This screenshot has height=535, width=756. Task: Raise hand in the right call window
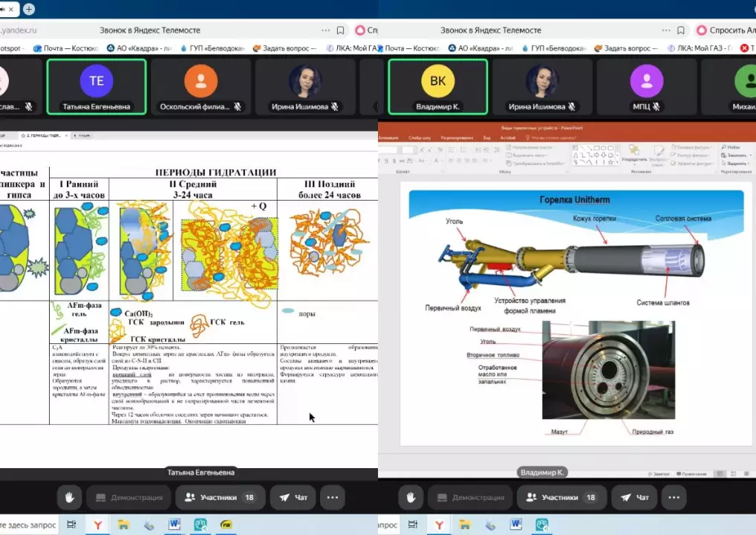411,497
